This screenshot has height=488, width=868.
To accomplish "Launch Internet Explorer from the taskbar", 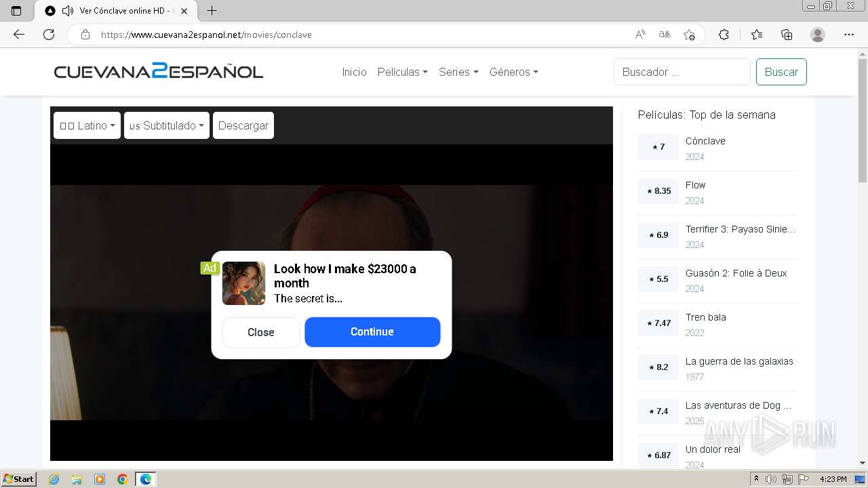I will (54, 479).
